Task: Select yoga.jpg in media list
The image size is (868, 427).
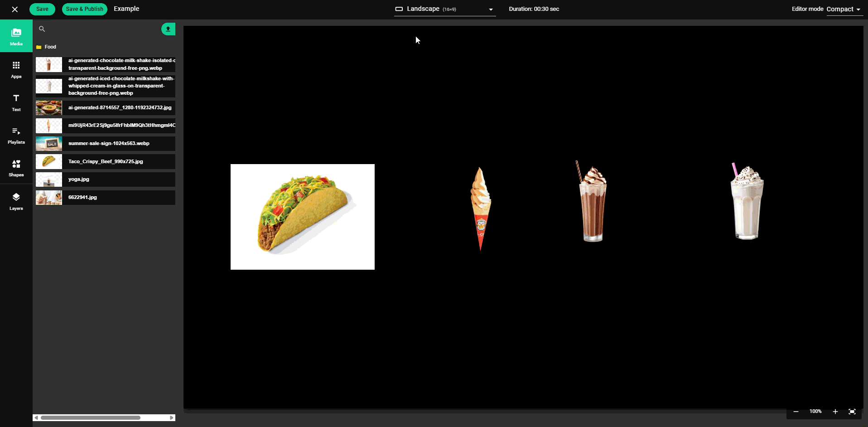Action: (106, 180)
